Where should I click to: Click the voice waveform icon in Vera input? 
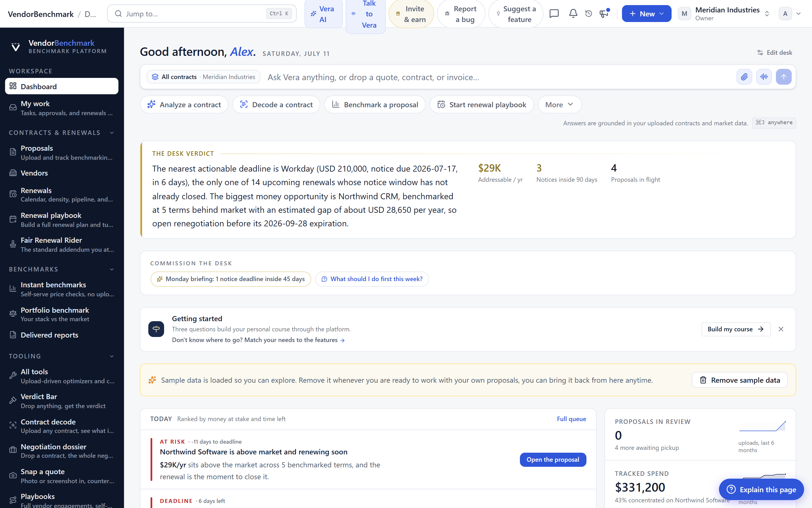(764, 77)
